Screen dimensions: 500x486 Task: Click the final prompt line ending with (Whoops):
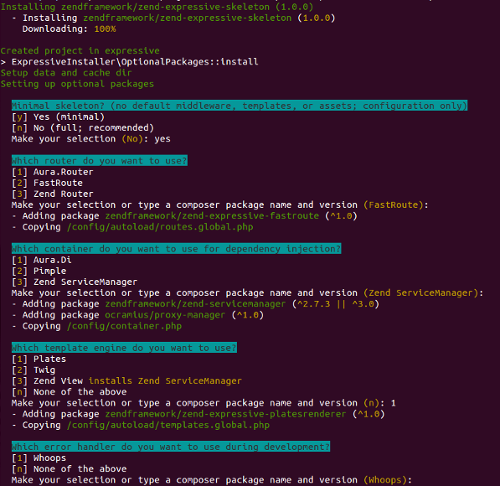tap(212, 480)
